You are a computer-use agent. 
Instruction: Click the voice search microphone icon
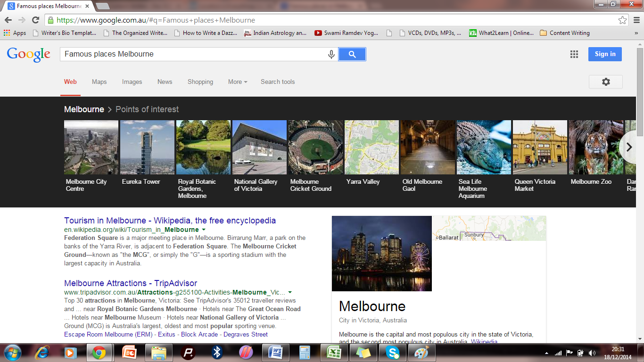[331, 54]
